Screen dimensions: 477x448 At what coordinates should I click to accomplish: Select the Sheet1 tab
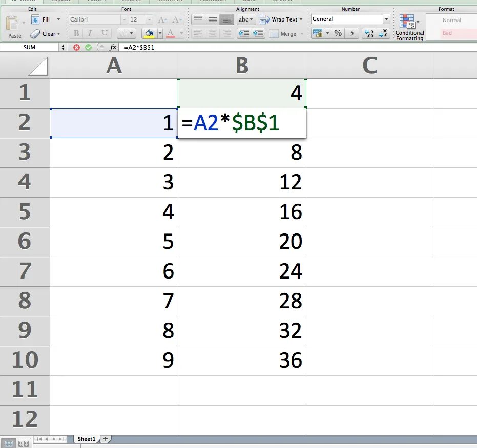[87, 439]
